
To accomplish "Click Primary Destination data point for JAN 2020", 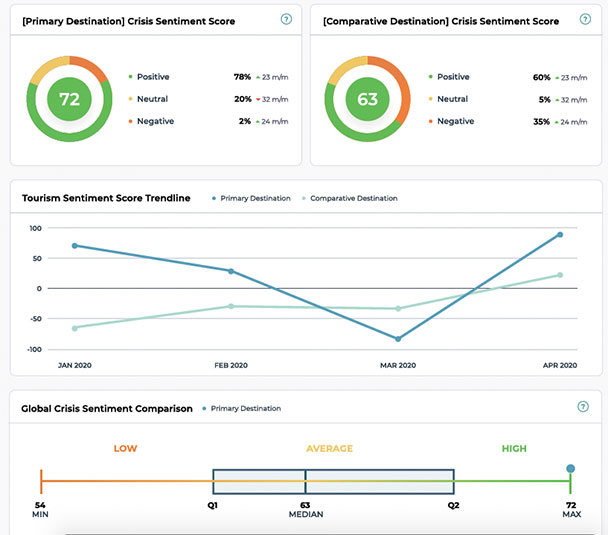I will click(x=74, y=246).
